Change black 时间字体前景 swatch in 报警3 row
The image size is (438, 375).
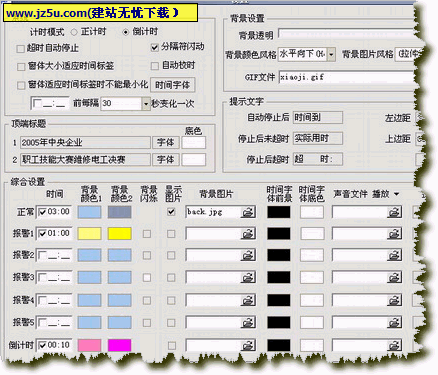pos(279,278)
